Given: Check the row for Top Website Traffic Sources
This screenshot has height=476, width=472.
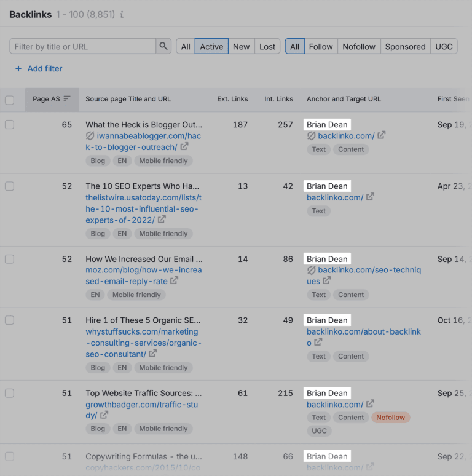Looking at the screenshot, I should (x=9, y=393).
